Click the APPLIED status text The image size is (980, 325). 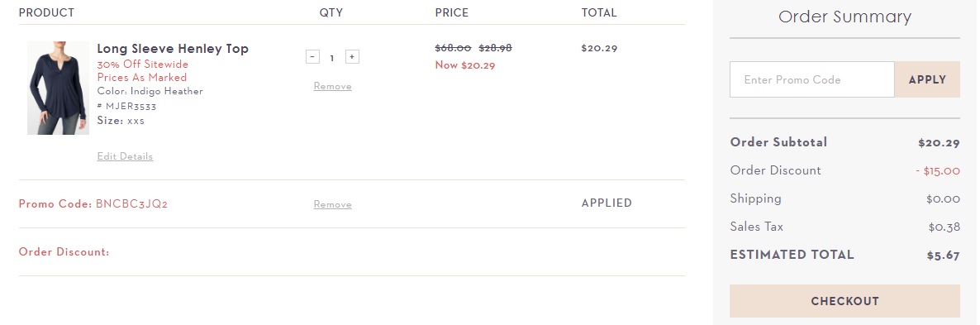607,203
